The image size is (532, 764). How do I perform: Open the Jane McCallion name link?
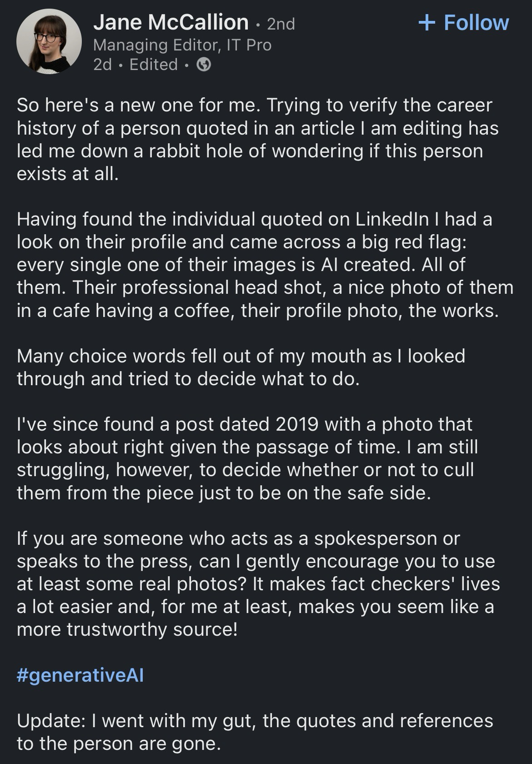(171, 22)
